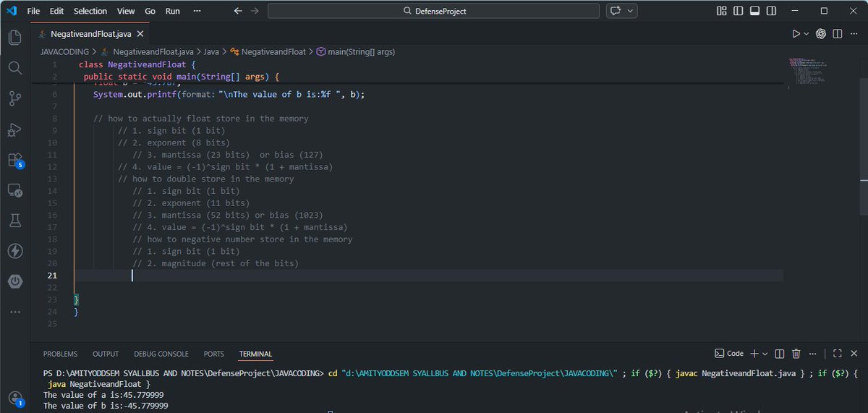Open the Explorer view in activity bar

(x=15, y=38)
